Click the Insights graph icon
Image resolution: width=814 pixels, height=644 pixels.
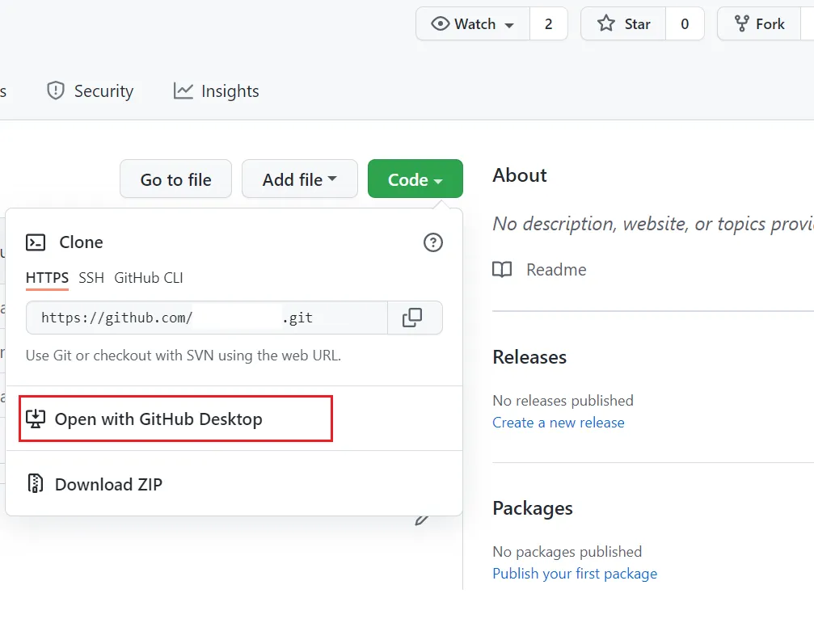[x=183, y=90]
